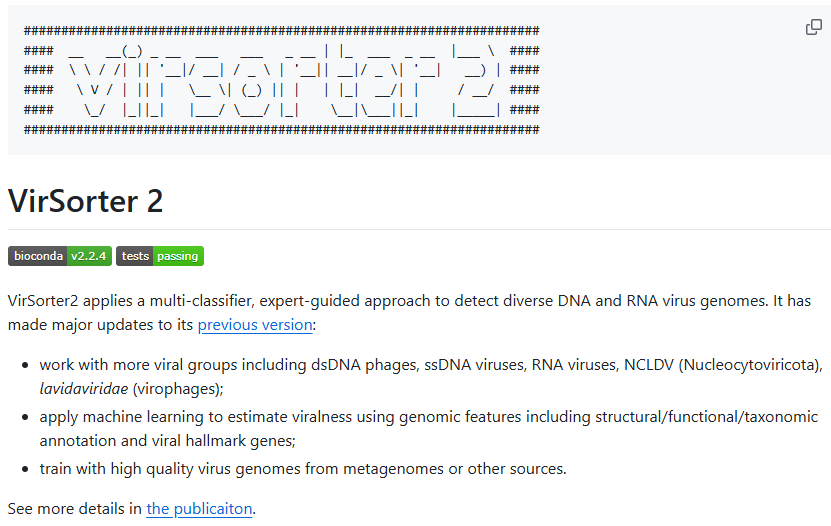Open the gray tests badge label
Viewport: 831px width, 526px height.
135,256
